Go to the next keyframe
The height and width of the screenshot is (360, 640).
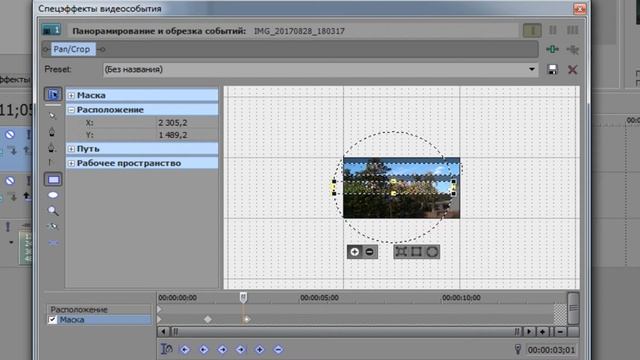coord(222,349)
